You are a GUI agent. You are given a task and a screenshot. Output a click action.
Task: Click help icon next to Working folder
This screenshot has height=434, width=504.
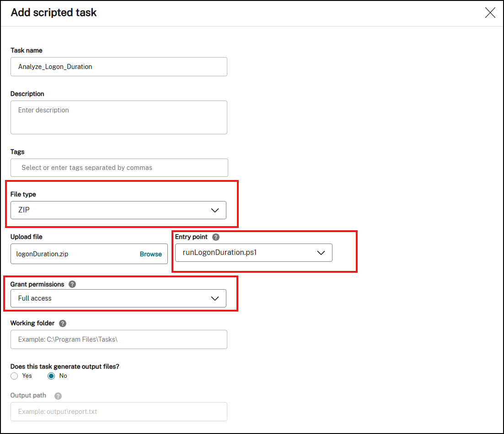pos(63,323)
